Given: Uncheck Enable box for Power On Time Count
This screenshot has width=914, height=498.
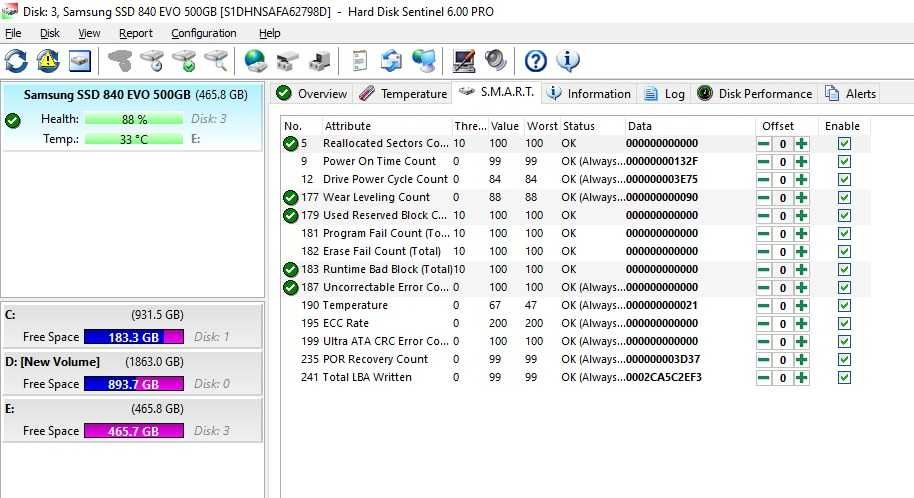Looking at the screenshot, I should (x=844, y=162).
